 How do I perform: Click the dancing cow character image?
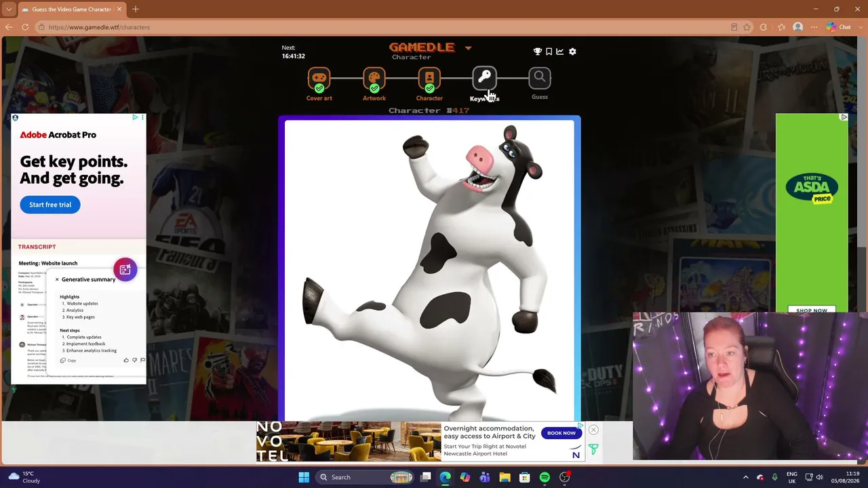429,270
